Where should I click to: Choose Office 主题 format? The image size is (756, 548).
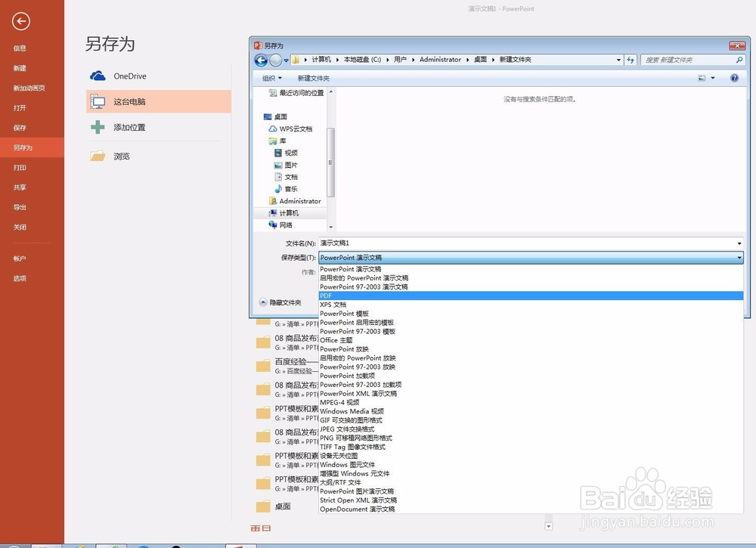point(531,340)
